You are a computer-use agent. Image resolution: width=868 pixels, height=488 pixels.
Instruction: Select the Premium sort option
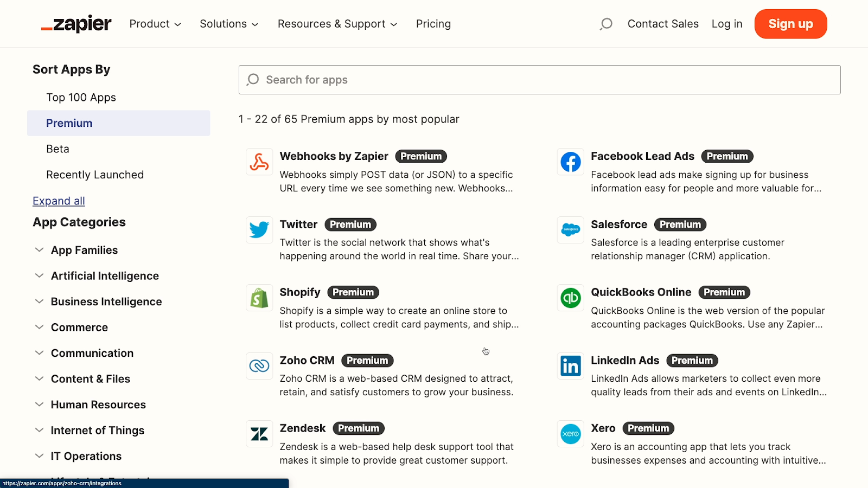[119, 123]
